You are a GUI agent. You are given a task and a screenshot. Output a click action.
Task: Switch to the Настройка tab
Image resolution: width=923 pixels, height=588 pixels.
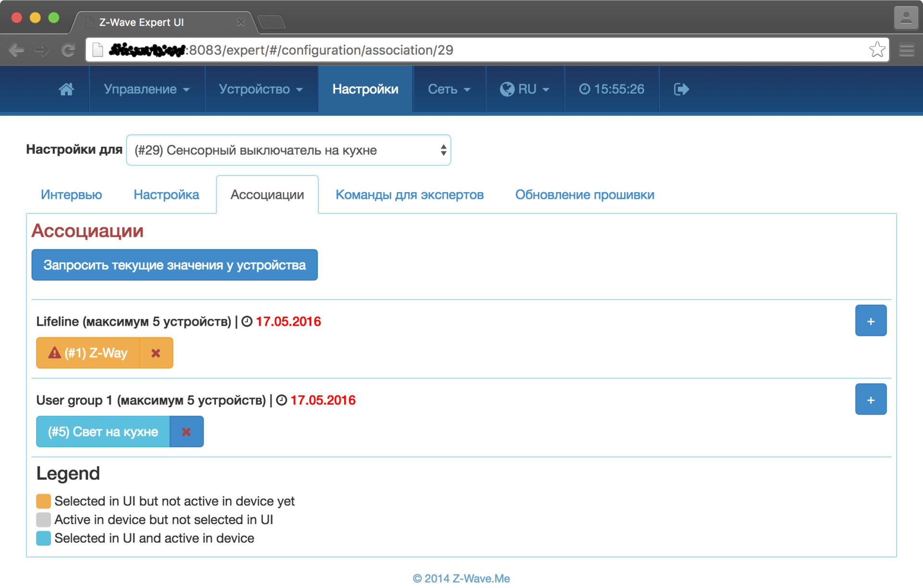coord(166,195)
